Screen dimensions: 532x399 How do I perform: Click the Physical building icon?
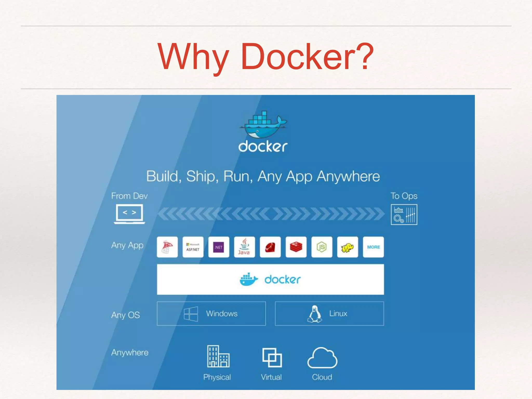tap(218, 356)
